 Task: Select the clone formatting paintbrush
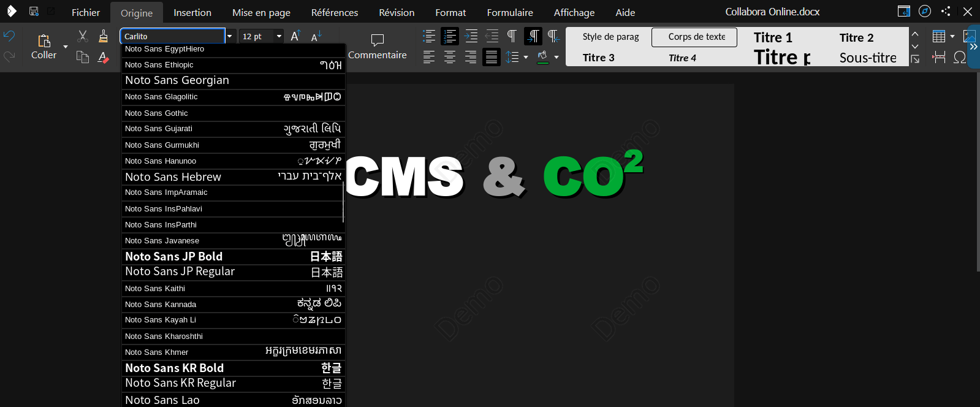(x=104, y=36)
